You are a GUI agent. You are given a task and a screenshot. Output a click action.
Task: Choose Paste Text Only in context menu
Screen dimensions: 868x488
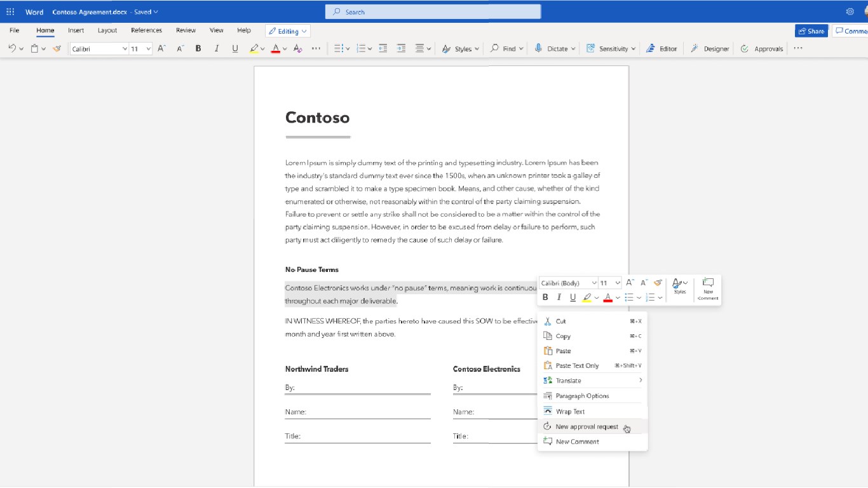pyautogui.click(x=592, y=366)
